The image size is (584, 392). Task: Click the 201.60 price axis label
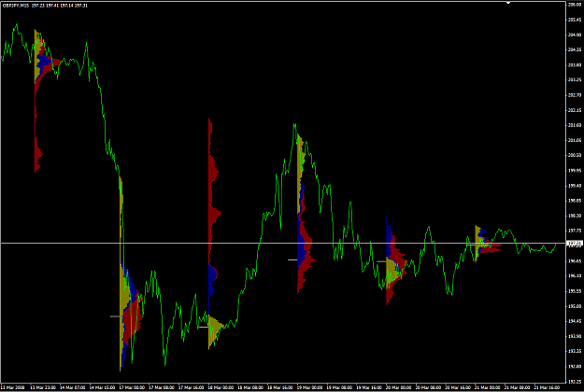pyautogui.click(x=575, y=125)
